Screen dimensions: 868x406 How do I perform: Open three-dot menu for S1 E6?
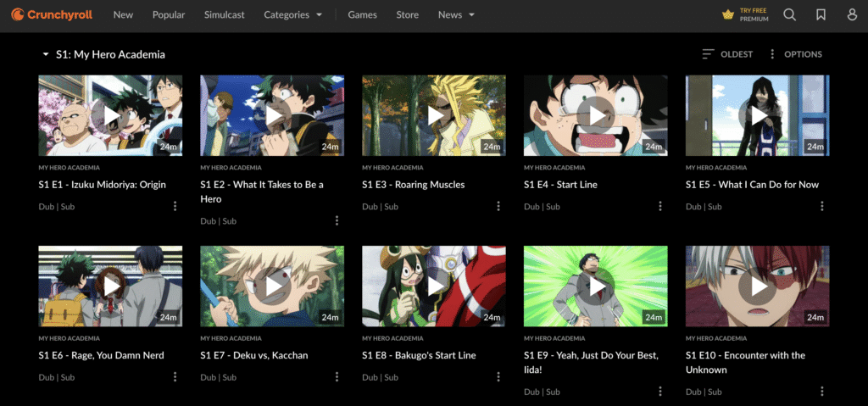pos(175,376)
